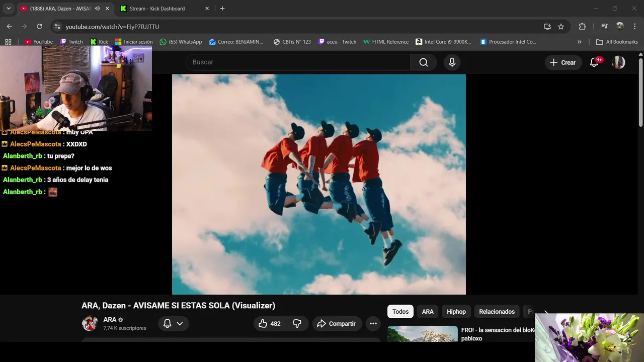Focus the address bar URL

[x=112, y=27]
